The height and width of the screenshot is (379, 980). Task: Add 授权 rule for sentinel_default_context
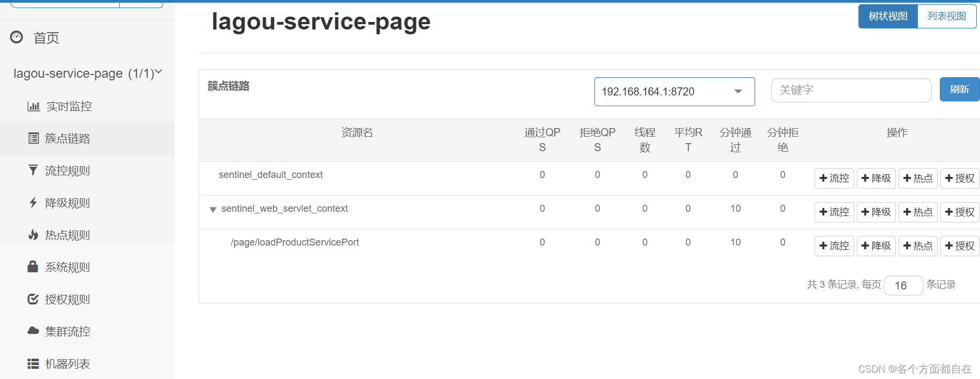pos(960,178)
